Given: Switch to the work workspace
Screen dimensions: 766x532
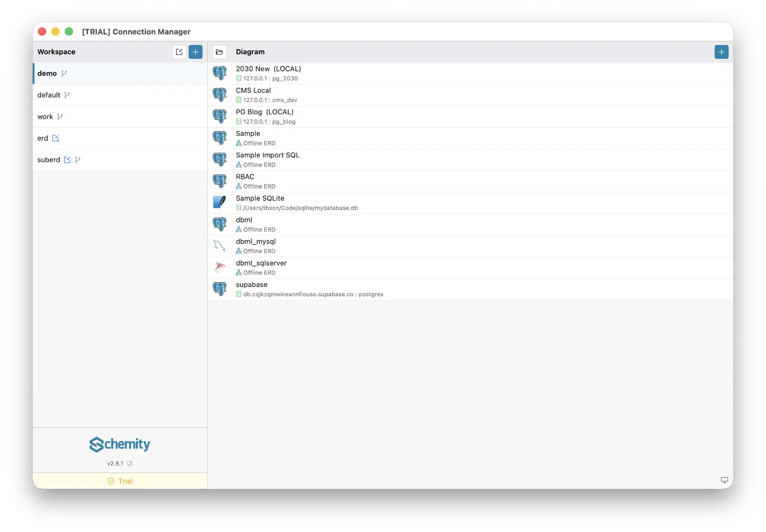Looking at the screenshot, I should [x=120, y=116].
